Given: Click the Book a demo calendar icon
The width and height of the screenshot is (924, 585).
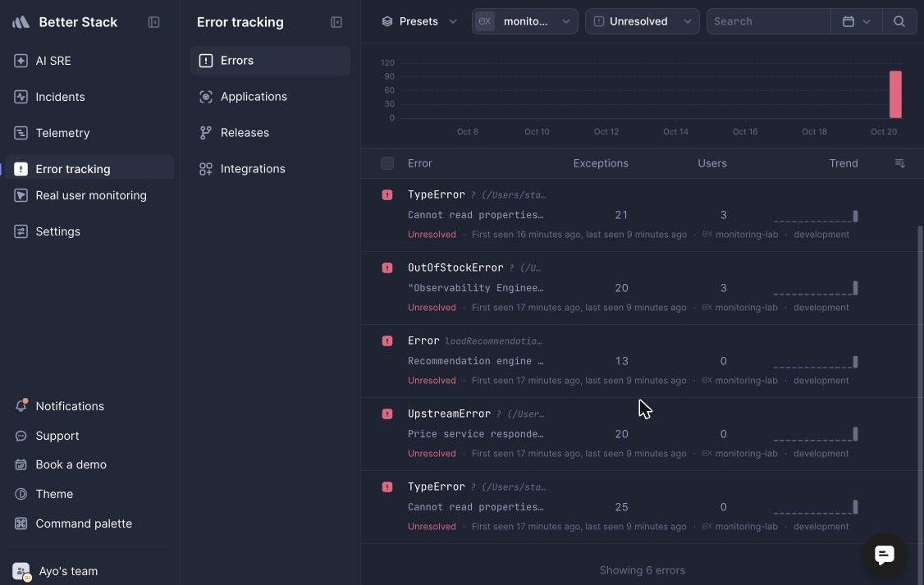Looking at the screenshot, I should tap(21, 465).
